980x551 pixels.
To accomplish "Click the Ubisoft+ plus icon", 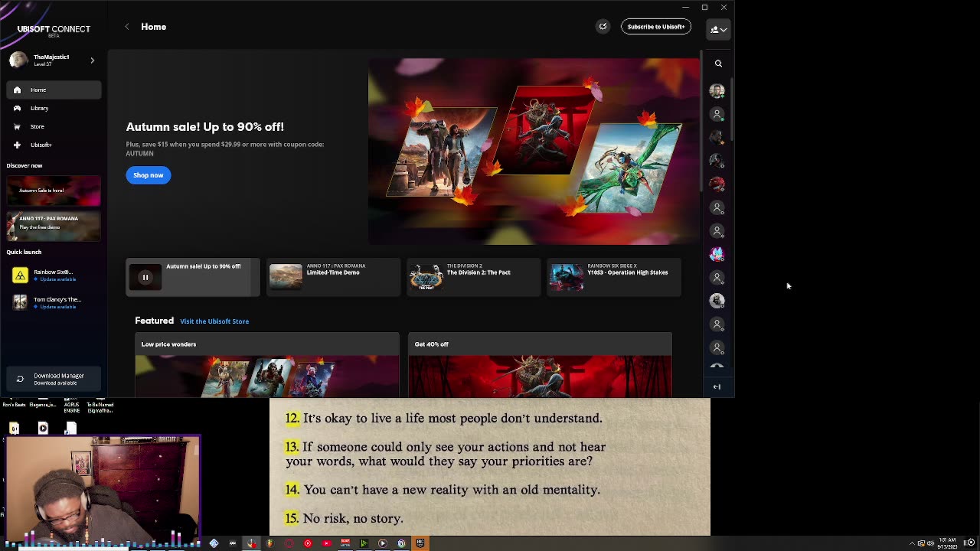I will click(17, 145).
